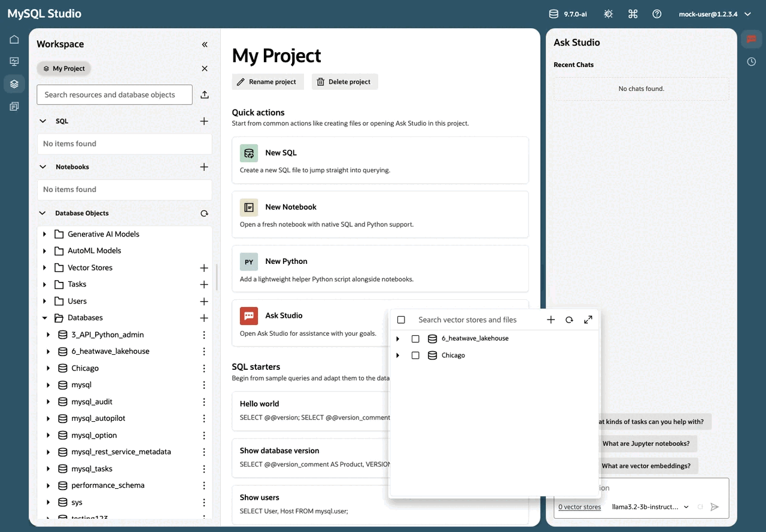Image resolution: width=766 pixels, height=532 pixels.
Task: Toggle the light/dark theme sun icon
Action: coord(609,14)
